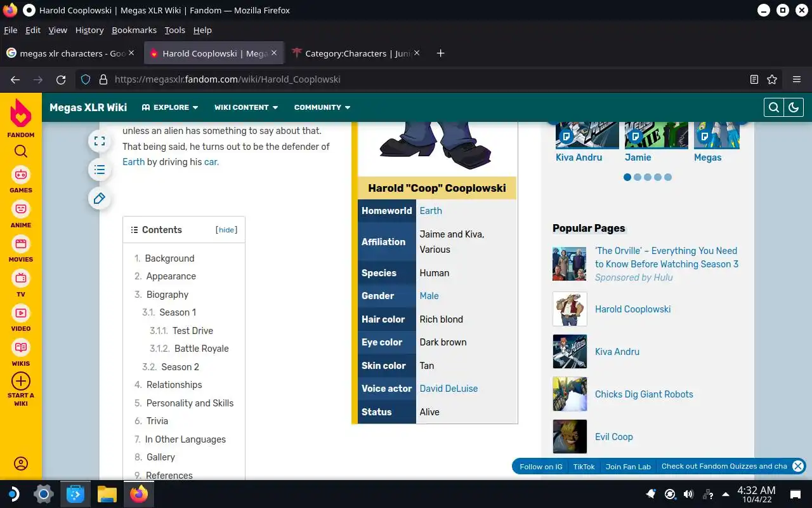Viewport: 812px width, 508px height.
Task: Toggle dark mode with the moon icon
Action: point(794,107)
